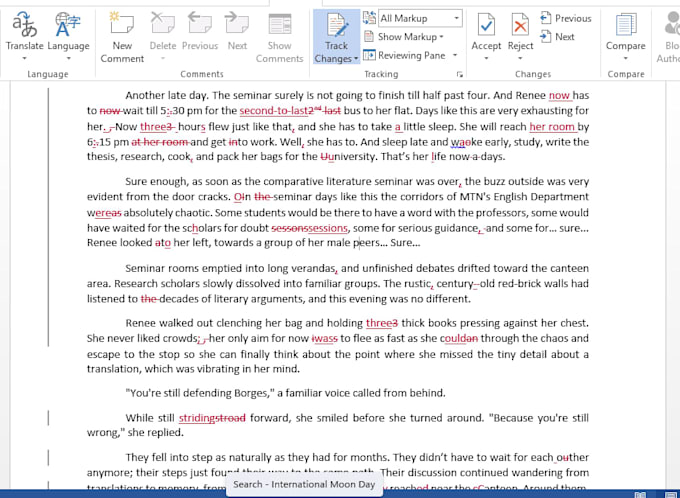Click the Show Comments icon
This screenshot has width=680, height=498.
(x=279, y=24)
